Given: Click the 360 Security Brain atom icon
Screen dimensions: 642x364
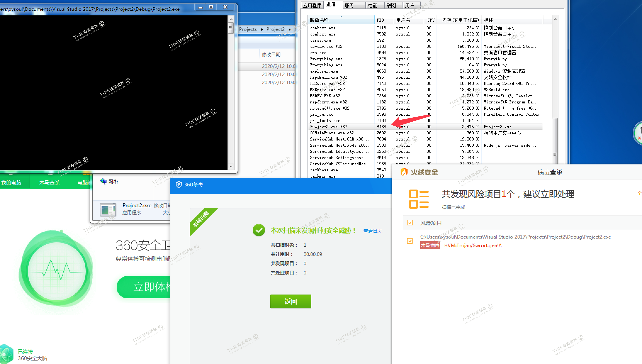Looking at the screenshot, I should click(x=6, y=355).
